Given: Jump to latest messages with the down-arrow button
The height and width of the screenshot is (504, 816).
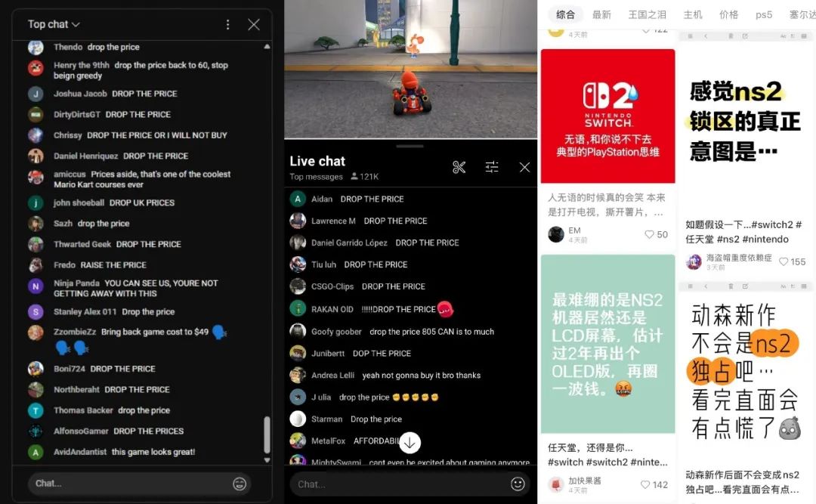Looking at the screenshot, I should [410, 443].
